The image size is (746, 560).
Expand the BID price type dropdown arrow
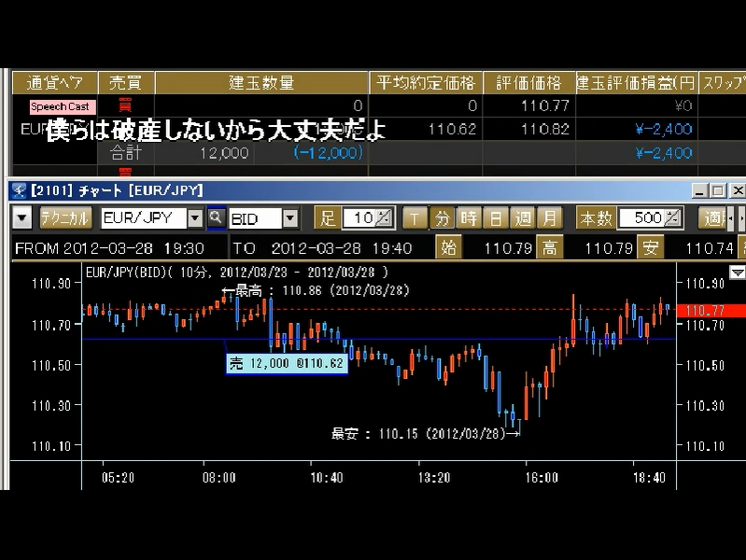(290, 218)
